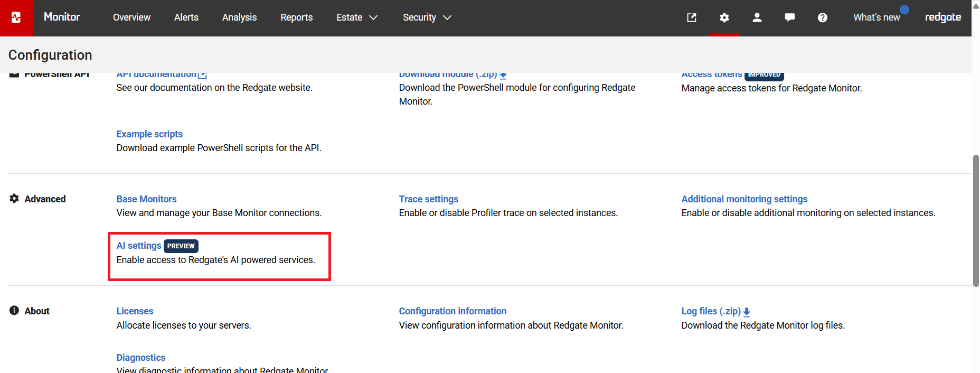Switch to the Alerts tab
The height and width of the screenshot is (373, 980).
[186, 17]
